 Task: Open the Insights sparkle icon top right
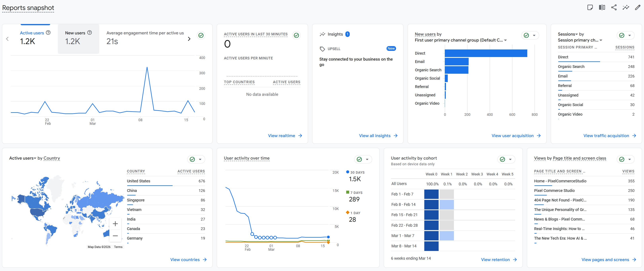626,8
